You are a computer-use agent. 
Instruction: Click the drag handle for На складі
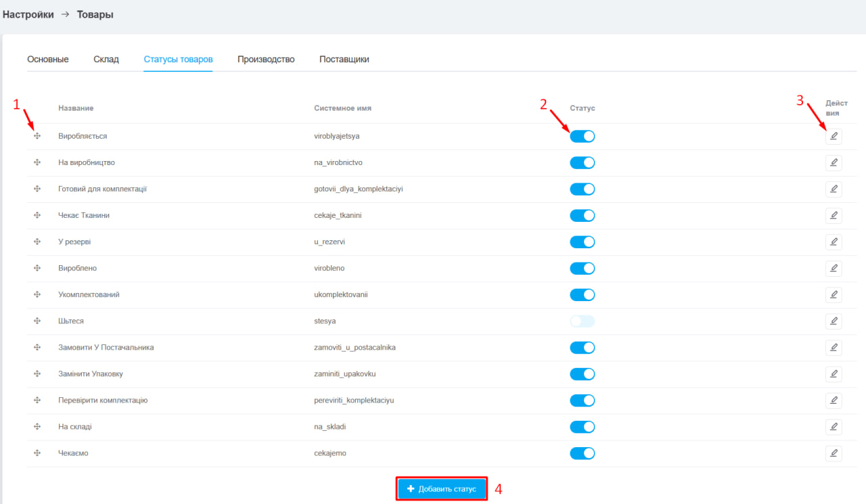(37, 426)
